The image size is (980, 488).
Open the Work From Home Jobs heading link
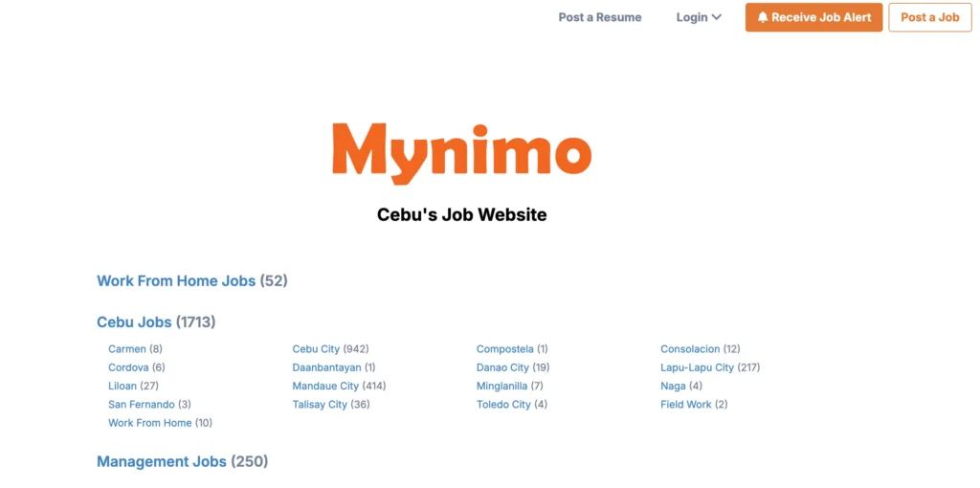(176, 281)
